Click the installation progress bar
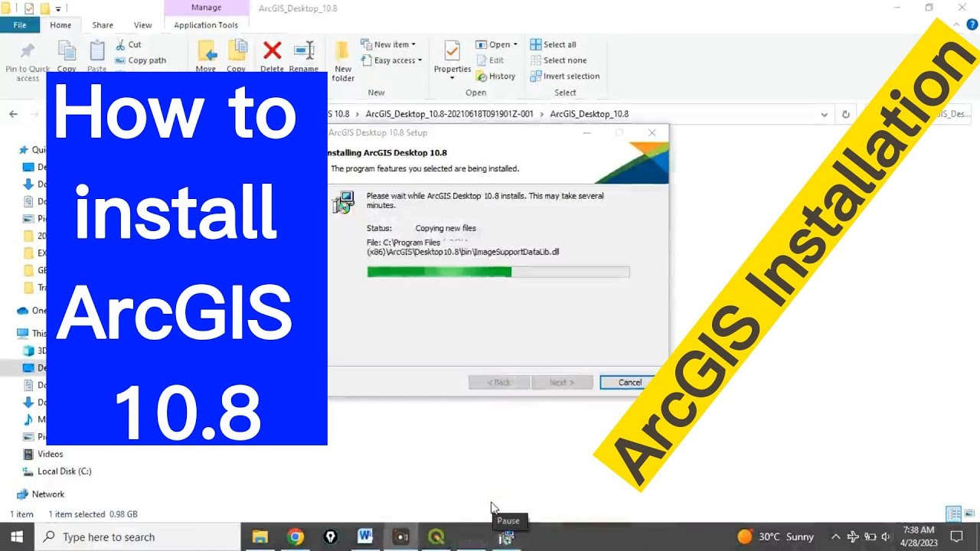Screen dimensions: 980x551 (498, 272)
